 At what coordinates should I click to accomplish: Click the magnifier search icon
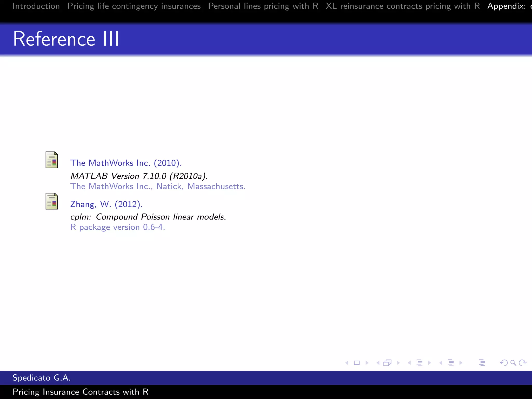click(513, 363)
